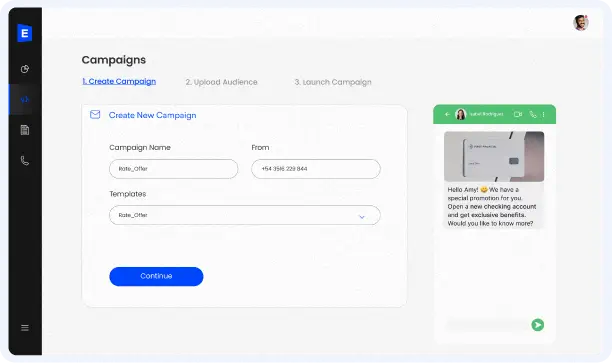Click the contact name in chat header
Image resolution: width=612 pixels, height=363 pixels.
(486, 114)
